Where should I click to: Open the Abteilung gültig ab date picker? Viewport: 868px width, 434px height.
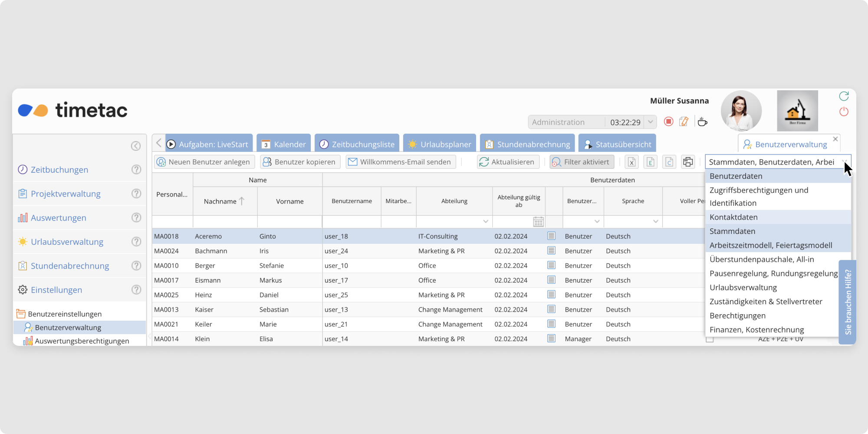click(x=538, y=221)
